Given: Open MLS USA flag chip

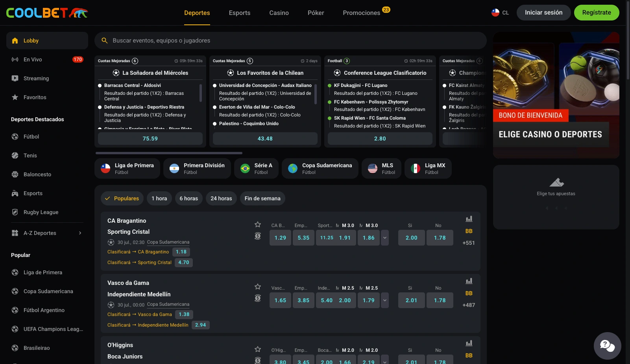Looking at the screenshot, I should [x=381, y=168].
